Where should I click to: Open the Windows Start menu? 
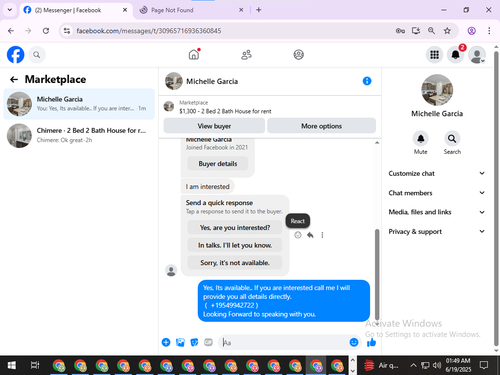pyautogui.click(x=11, y=365)
